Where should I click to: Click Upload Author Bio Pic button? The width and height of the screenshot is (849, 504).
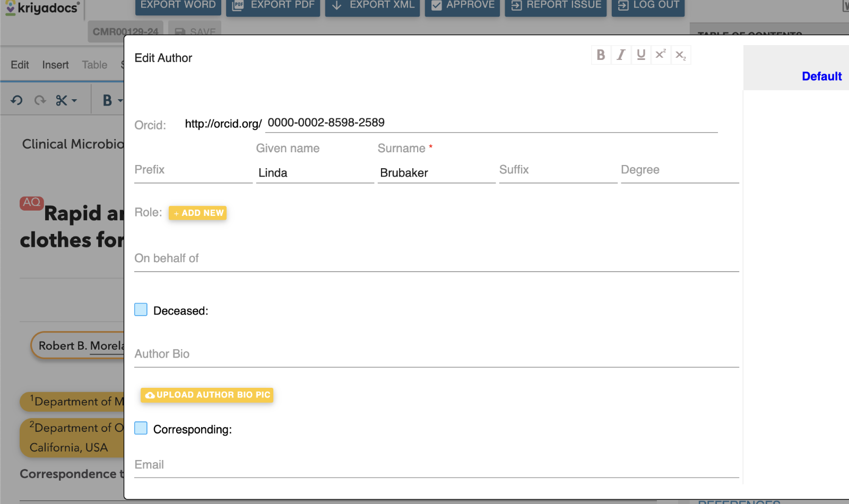pyautogui.click(x=207, y=395)
